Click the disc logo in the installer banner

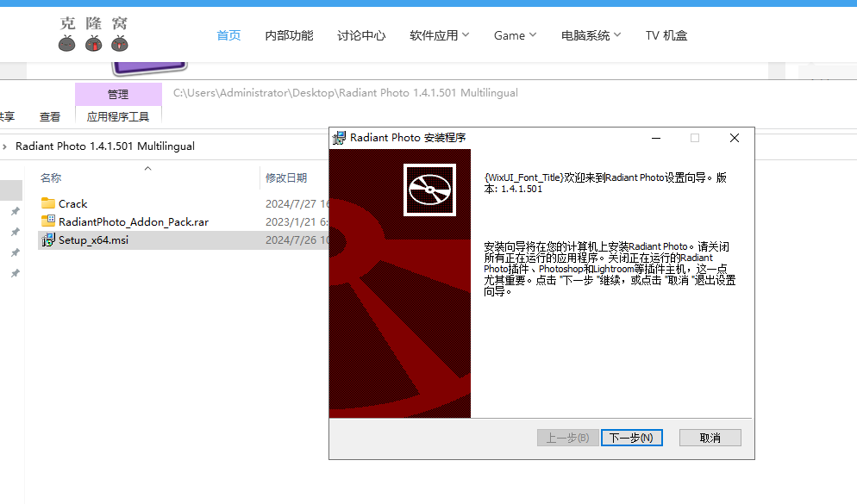coord(429,190)
